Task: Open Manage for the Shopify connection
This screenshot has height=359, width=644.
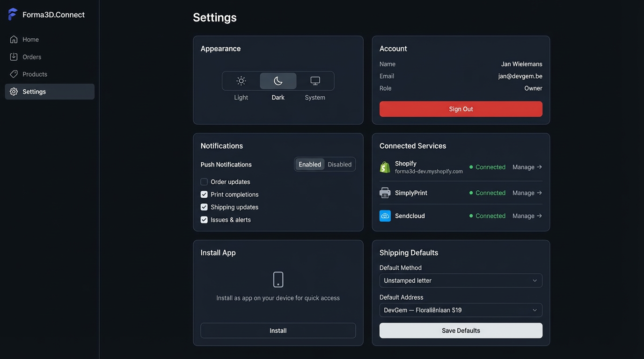Action: 527,167
